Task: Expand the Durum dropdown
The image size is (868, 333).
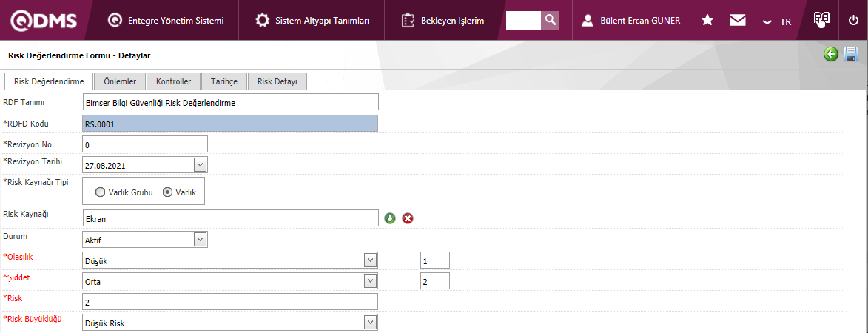Action: click(200, 239)
